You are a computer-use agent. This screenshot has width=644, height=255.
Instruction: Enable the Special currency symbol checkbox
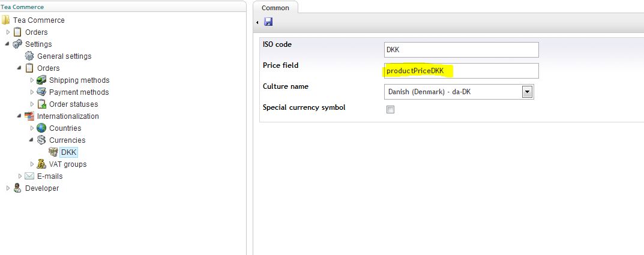click(x=391, y=110)
